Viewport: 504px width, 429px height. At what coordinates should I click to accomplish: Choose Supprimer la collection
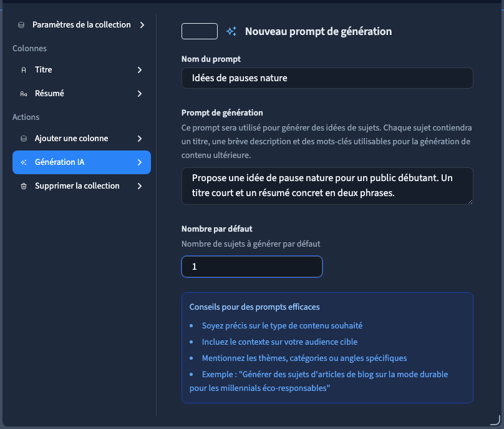(82, 186)
